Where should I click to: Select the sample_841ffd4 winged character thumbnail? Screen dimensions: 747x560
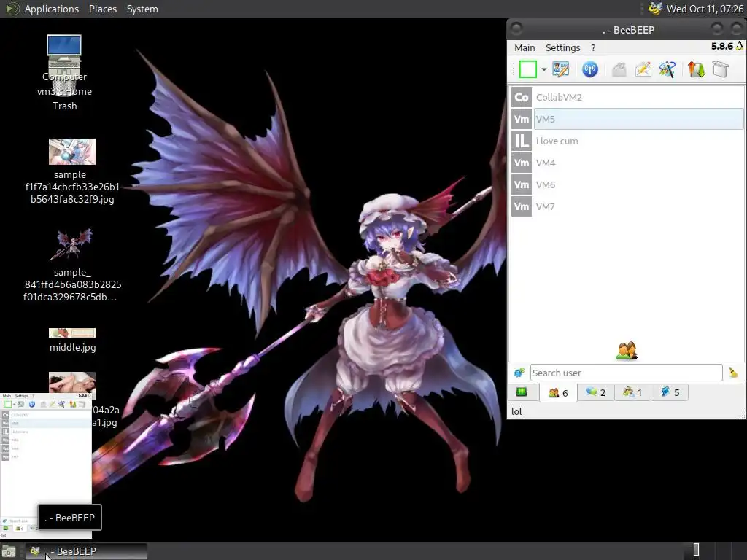[x=71, y=244]
